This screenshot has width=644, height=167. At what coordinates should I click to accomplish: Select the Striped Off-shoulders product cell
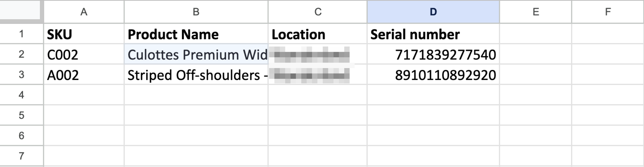pos(196,75)
